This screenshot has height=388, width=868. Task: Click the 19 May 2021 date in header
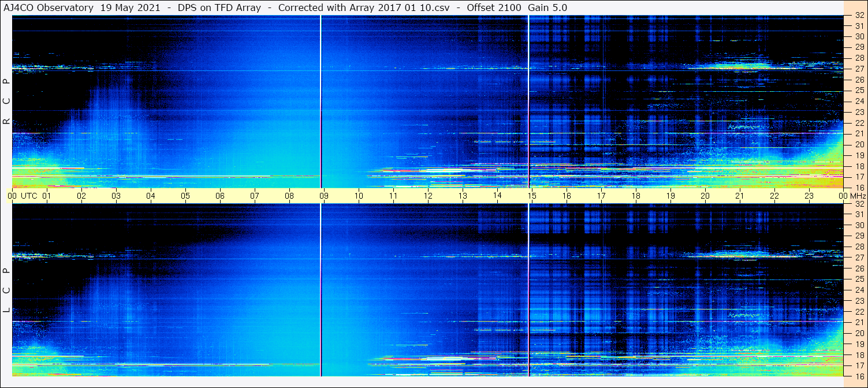[x=126, y=8]
